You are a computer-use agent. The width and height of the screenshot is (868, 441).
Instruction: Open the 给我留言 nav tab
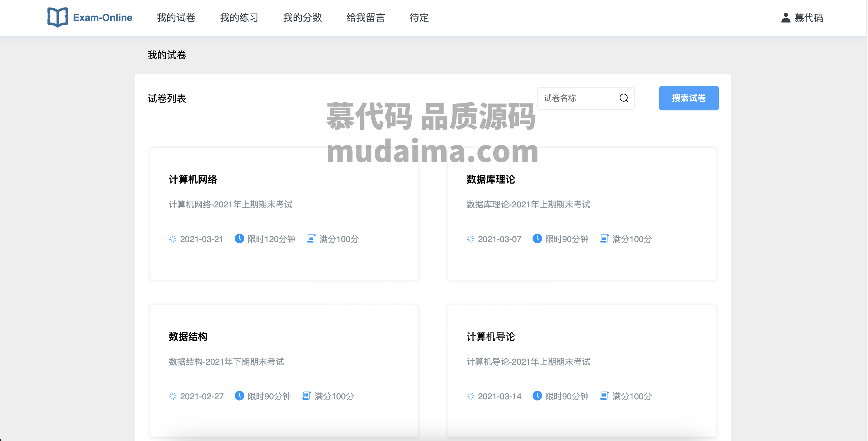(x=366, y=18)
